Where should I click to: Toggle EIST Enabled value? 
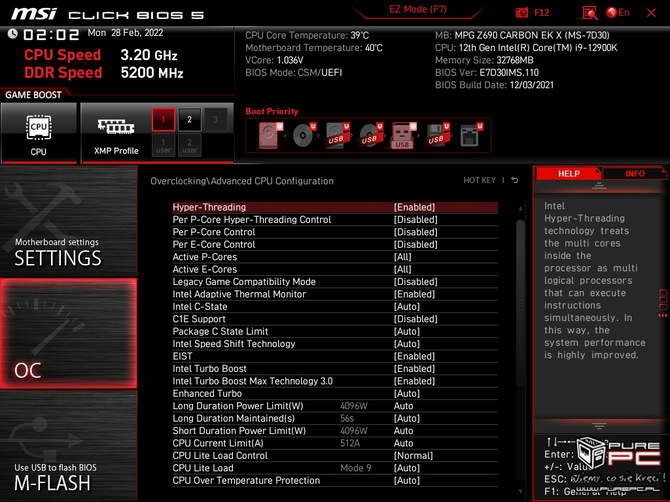[414, 356]
